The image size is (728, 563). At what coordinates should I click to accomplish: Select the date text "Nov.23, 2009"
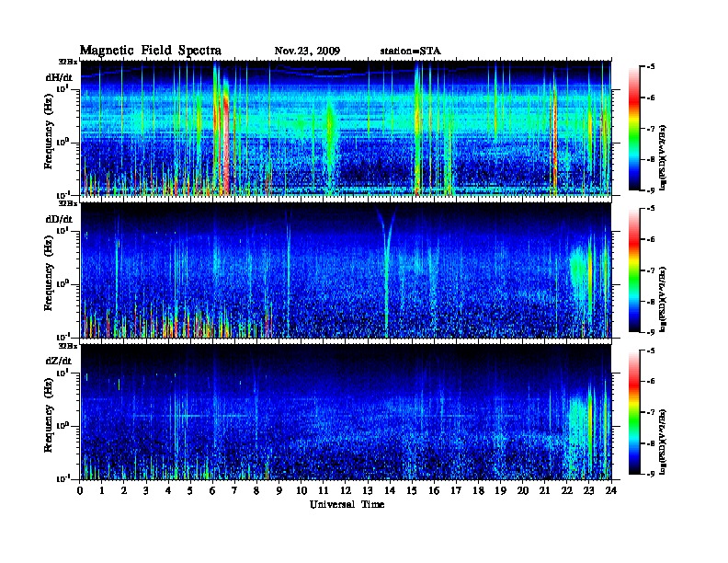click(307, 52)
